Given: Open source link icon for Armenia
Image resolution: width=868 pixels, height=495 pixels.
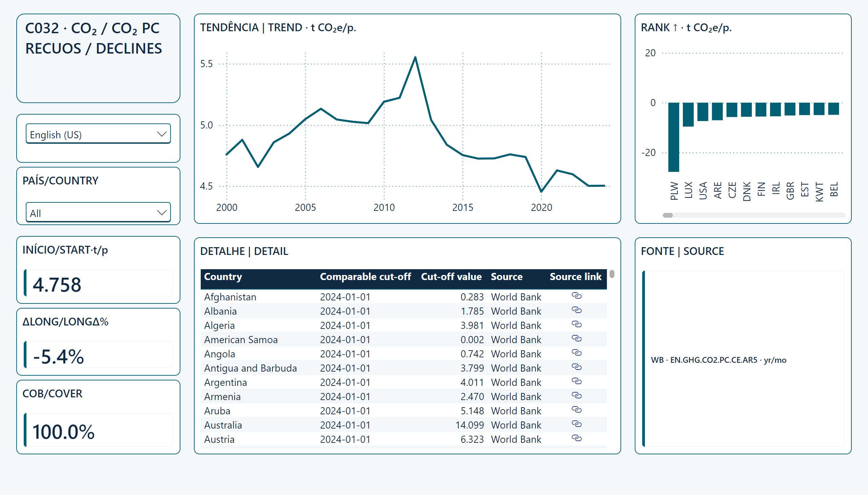Looking at the screenshot, I should (x=576, y=396).
